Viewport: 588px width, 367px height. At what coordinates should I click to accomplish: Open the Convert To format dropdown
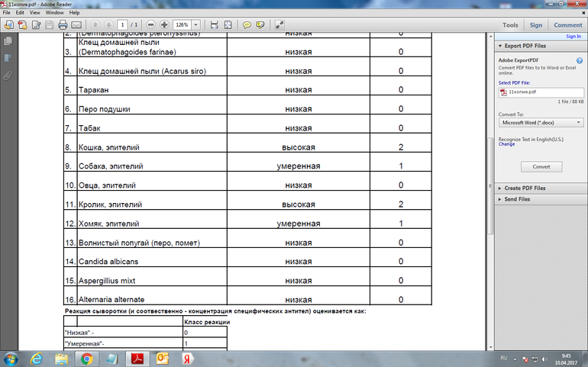541,122
